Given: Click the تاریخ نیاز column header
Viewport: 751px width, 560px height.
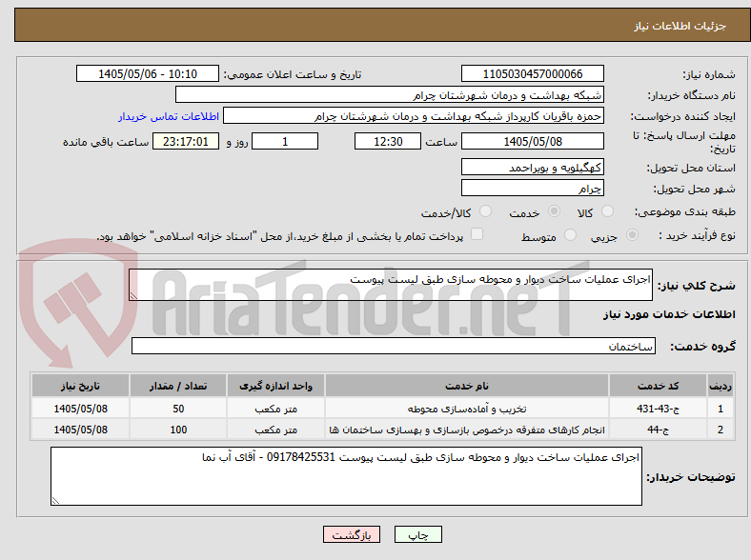Looking at the screenshot, I should click(x=80, y=386).
